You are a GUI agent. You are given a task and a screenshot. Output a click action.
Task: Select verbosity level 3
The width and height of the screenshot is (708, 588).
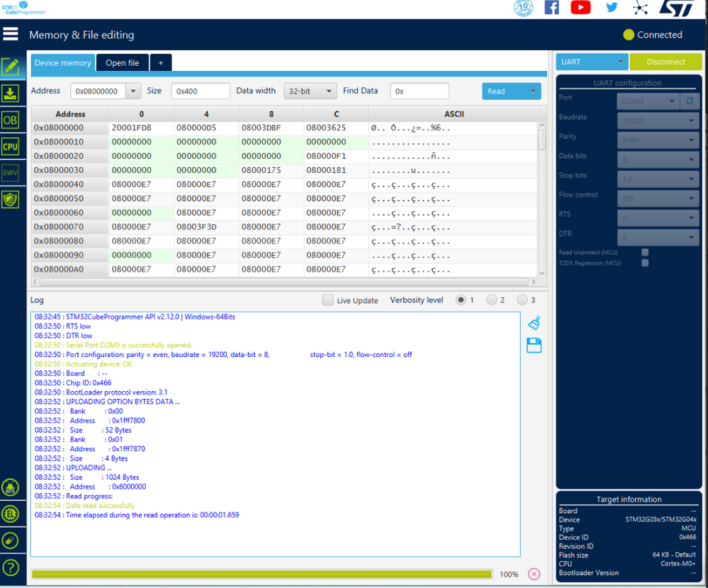[x=522, y=300]
